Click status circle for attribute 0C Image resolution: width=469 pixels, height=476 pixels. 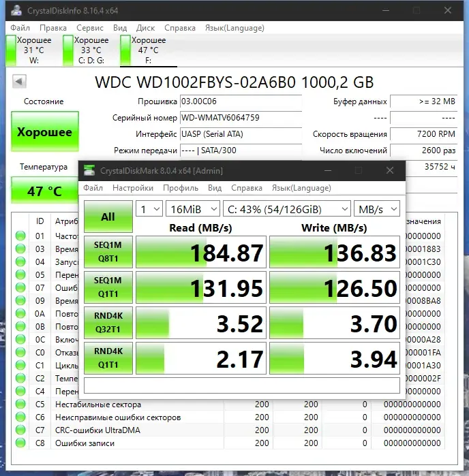(x=20, y=339)
